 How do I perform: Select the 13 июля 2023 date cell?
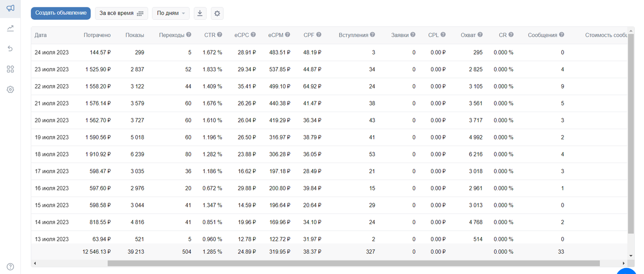(x=52, y=239)
